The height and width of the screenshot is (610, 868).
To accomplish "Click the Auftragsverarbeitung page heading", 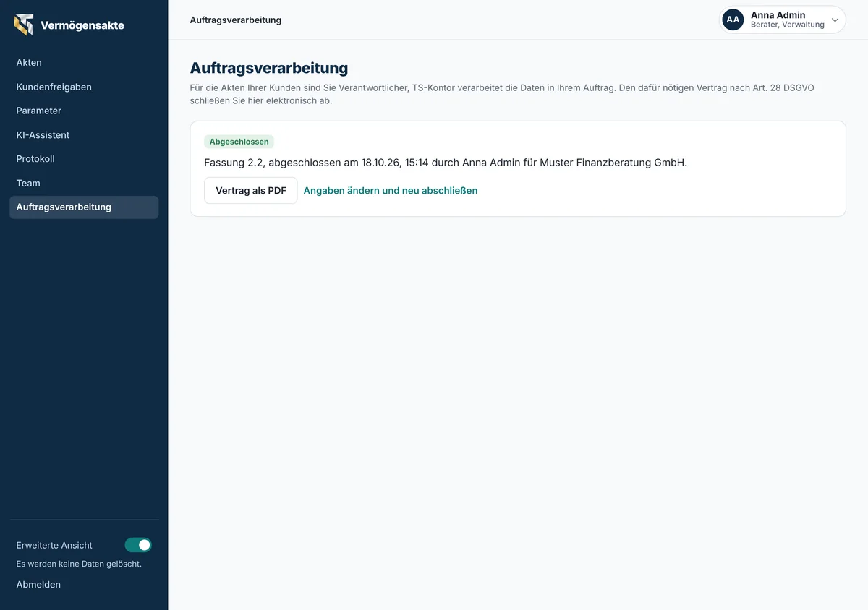I will pos(269,68).
